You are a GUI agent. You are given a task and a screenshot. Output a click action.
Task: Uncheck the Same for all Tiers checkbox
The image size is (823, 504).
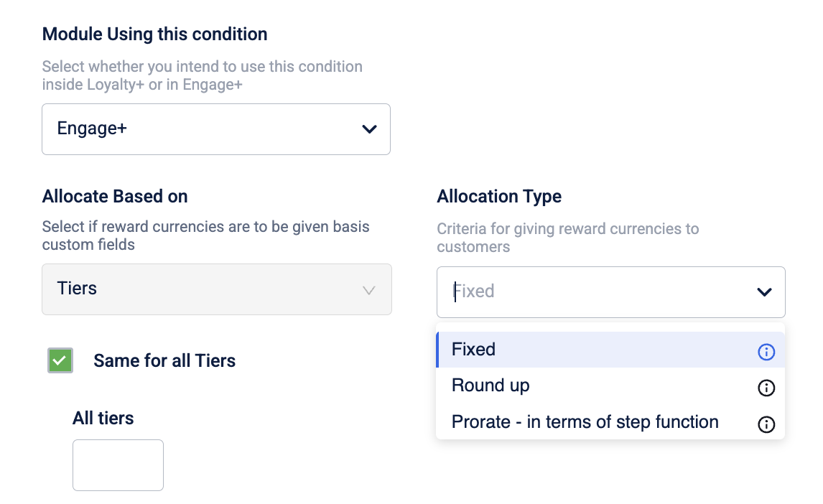point(60,360)
